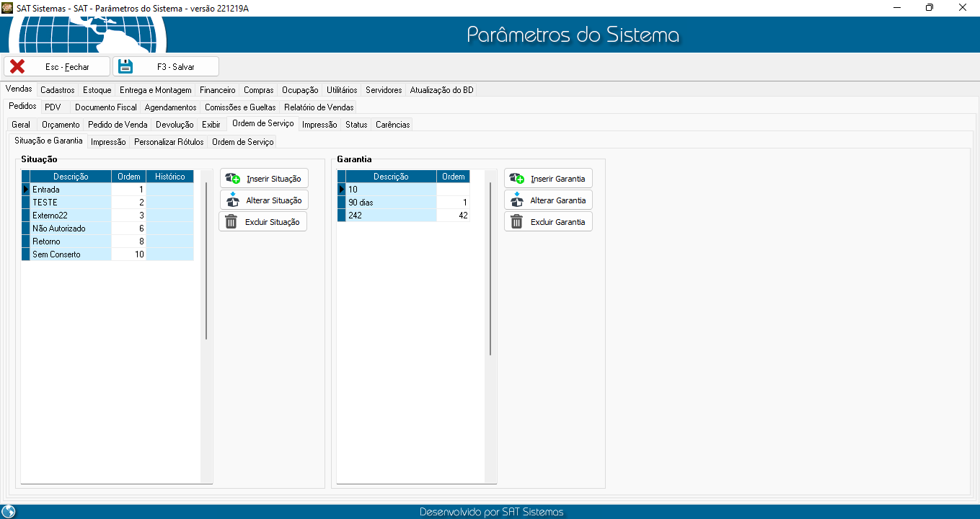The width and height of the screenshot is (980, 519).
Task: Click the Alterar Situação box icon
Action: point(233,200)
